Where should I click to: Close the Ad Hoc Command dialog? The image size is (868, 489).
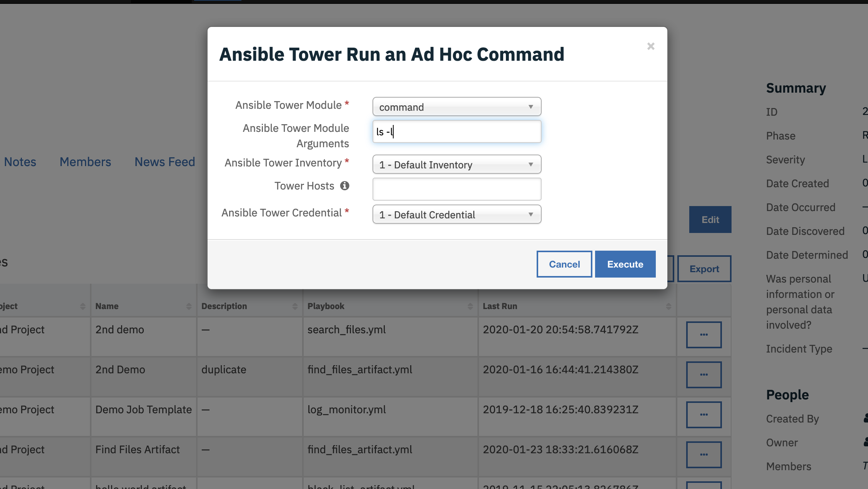[x=651, y=46]
